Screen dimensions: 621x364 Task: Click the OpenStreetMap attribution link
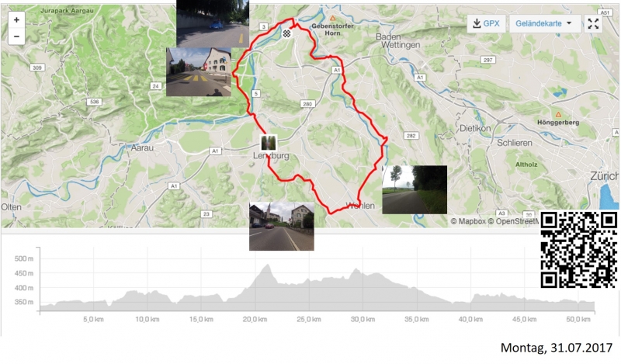coord(513,221)
